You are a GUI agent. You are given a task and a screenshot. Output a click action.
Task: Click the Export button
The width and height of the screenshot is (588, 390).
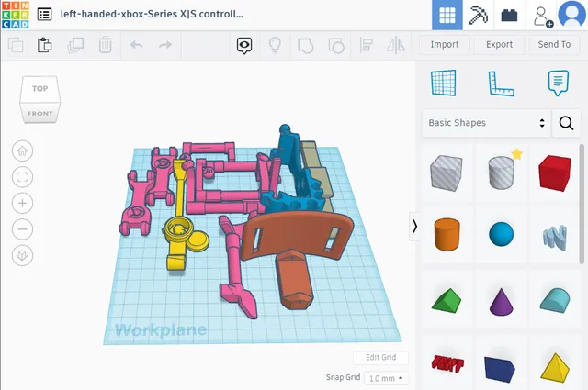point(499,45)
